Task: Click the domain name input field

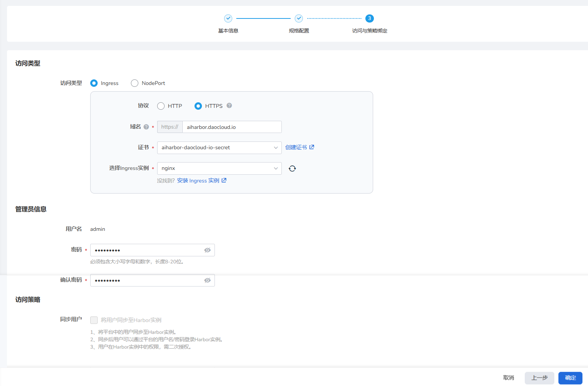Action: (232, 127)
